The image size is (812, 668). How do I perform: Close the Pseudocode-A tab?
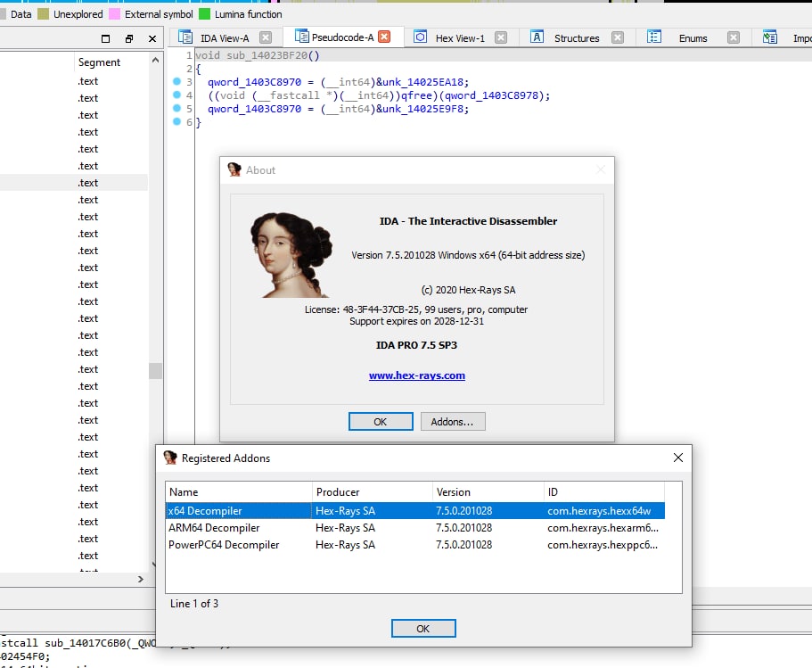click(x=384, y=37)
